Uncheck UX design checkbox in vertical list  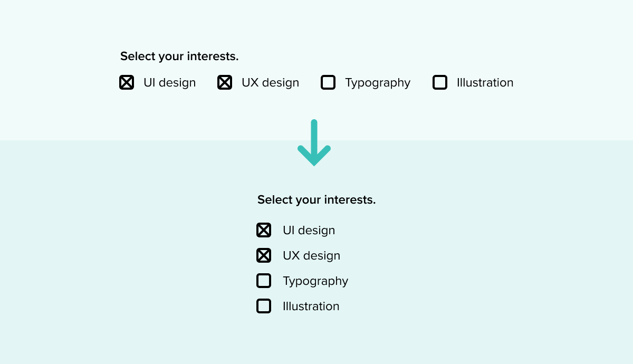pos(264,255)
